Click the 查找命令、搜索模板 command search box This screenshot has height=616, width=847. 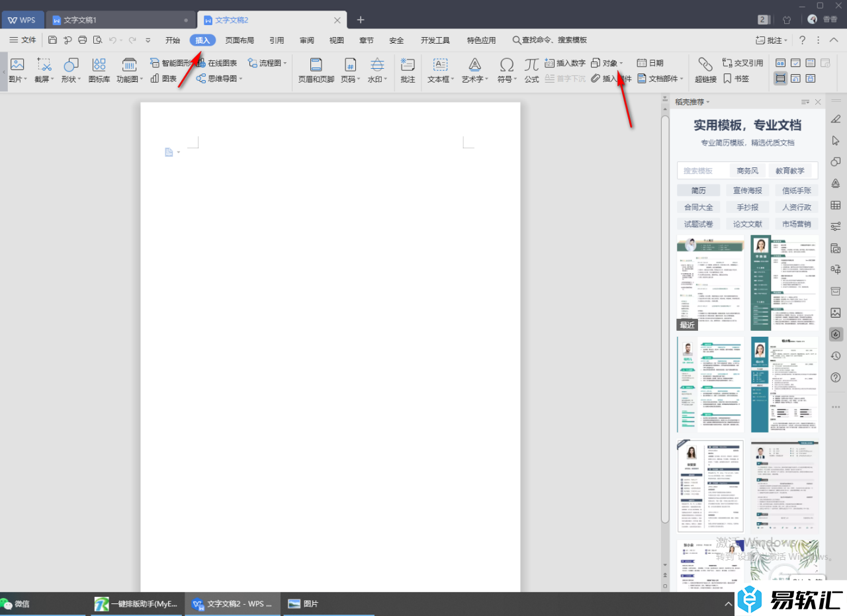550,40
